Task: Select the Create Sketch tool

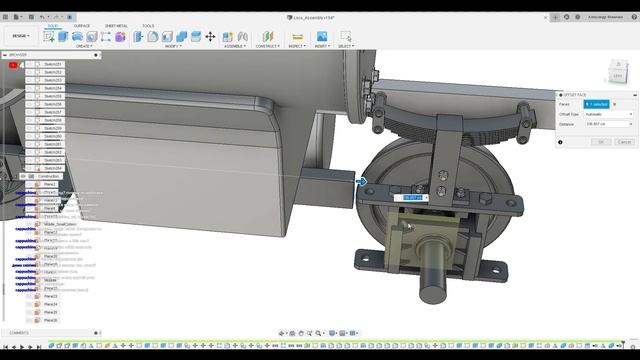Action: (49, 37)
